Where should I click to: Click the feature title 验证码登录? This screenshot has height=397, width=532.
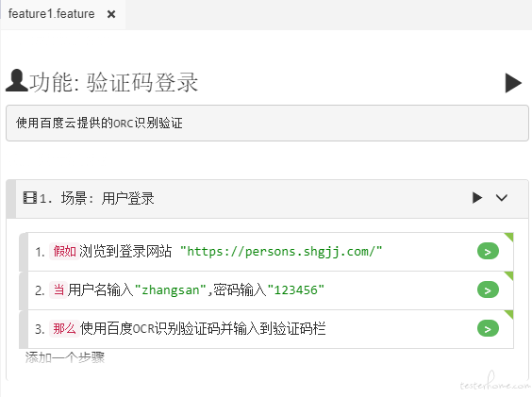[142, 82]
